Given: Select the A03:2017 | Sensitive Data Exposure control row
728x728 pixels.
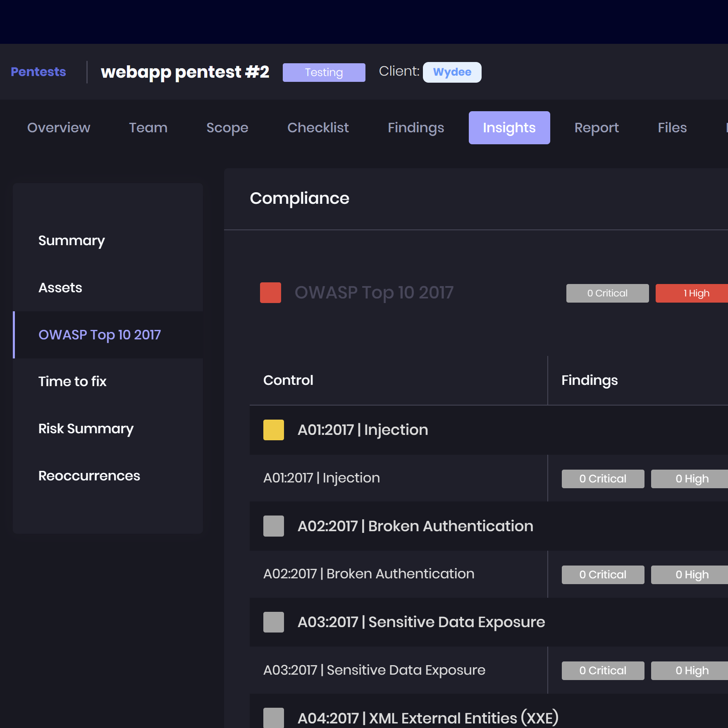Looking at the screenshot, I should point(374,670).
